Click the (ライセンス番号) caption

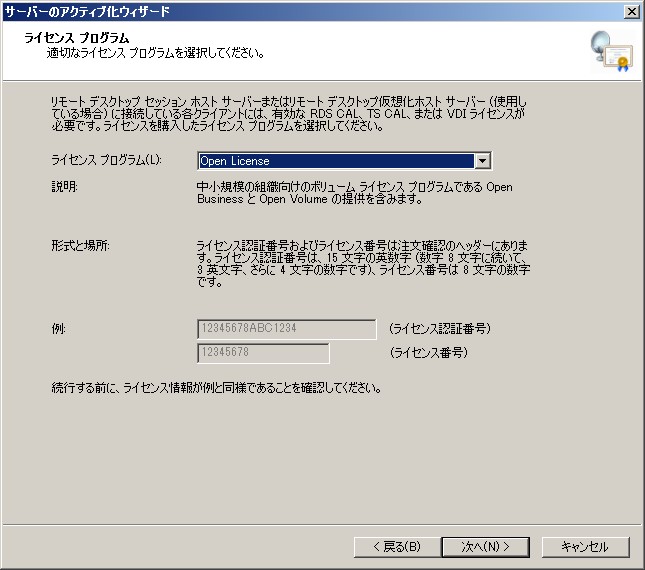pyautogui.click(x=428, y=353)
